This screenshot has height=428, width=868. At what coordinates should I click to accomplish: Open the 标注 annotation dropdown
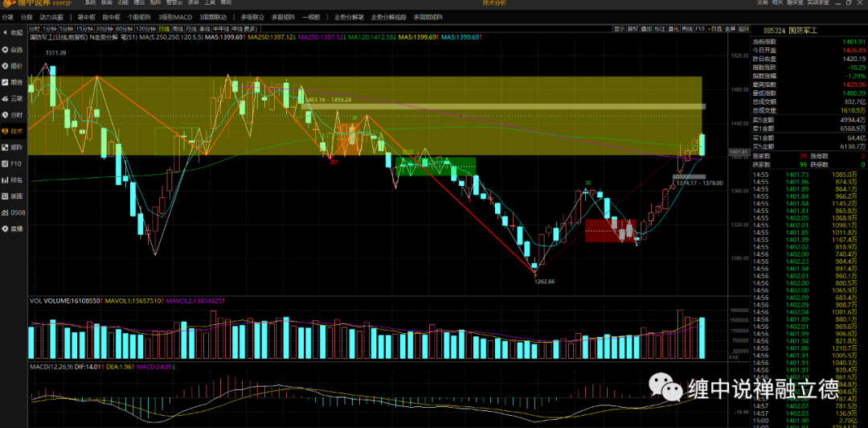coord(660,29)
